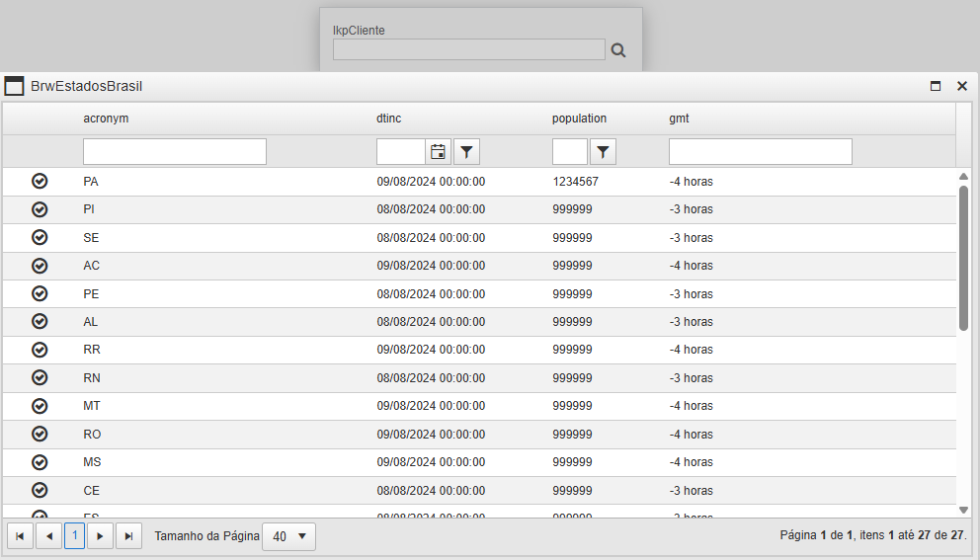The height and width of the screenshot is (560, 980).
Task: Click the acronym cell SE
Action: (91, 237)
